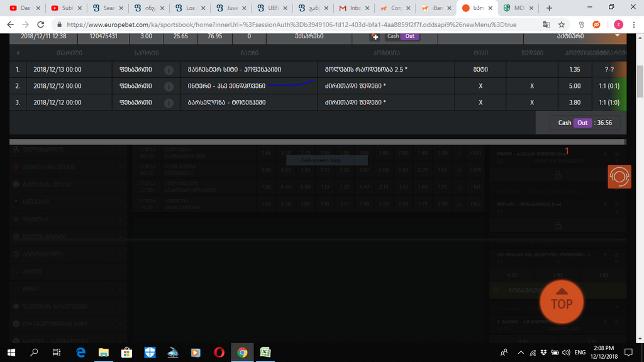Click ticket number 120475431
644x362 pixels.
(103, 36)
